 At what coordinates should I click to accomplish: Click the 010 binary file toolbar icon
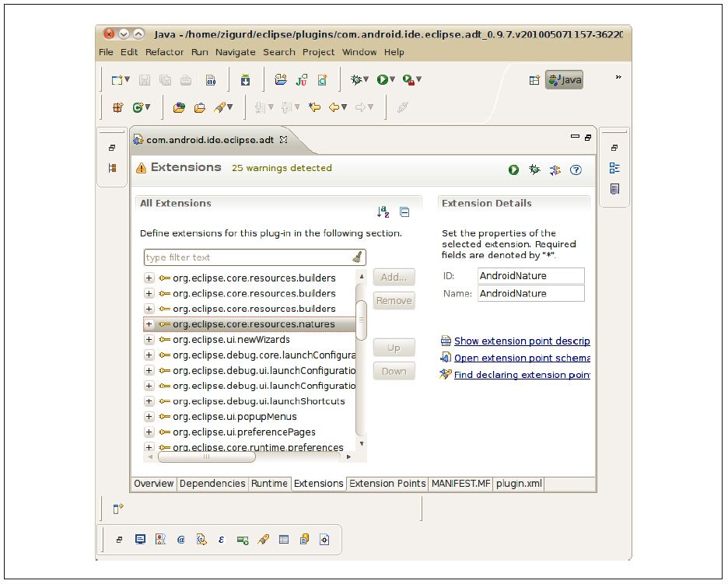(x=211, y=80)
